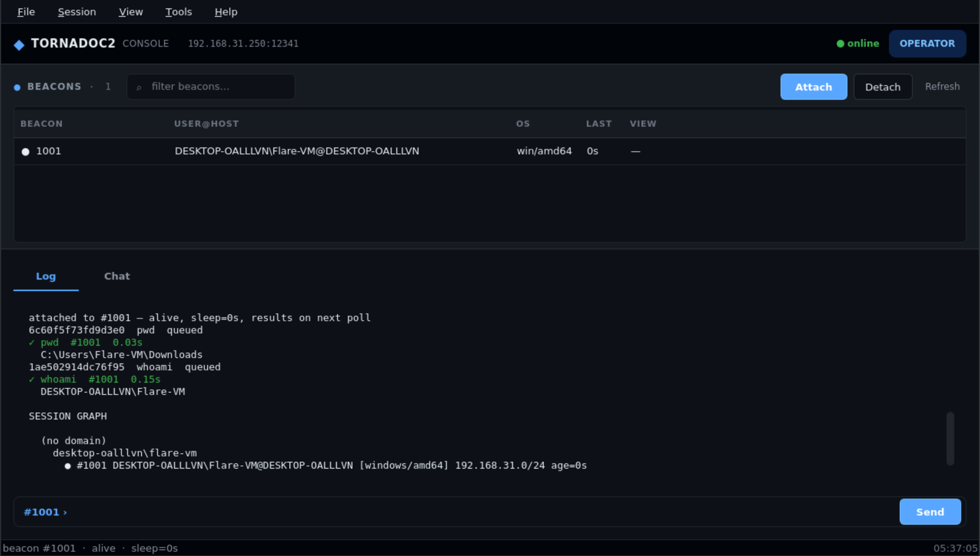
Task: Click the search icon in the beacon filter
Action: (x=139, y=88)
